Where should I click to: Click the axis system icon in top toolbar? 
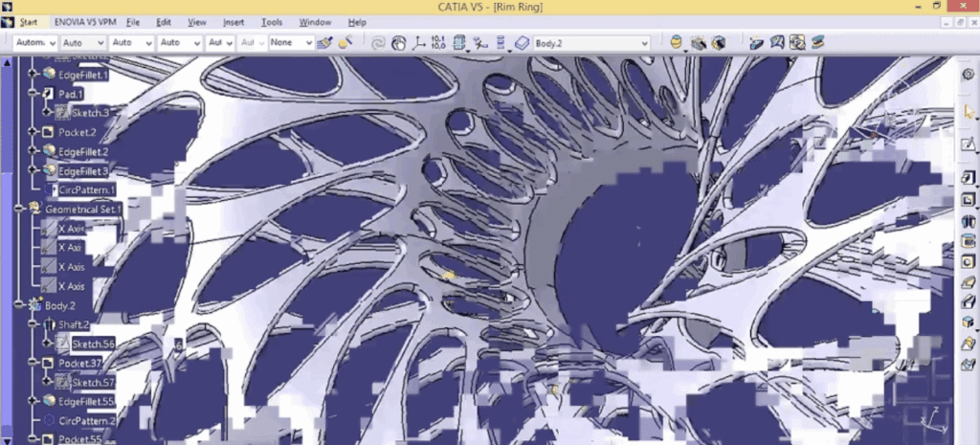(x=419, y=43)
